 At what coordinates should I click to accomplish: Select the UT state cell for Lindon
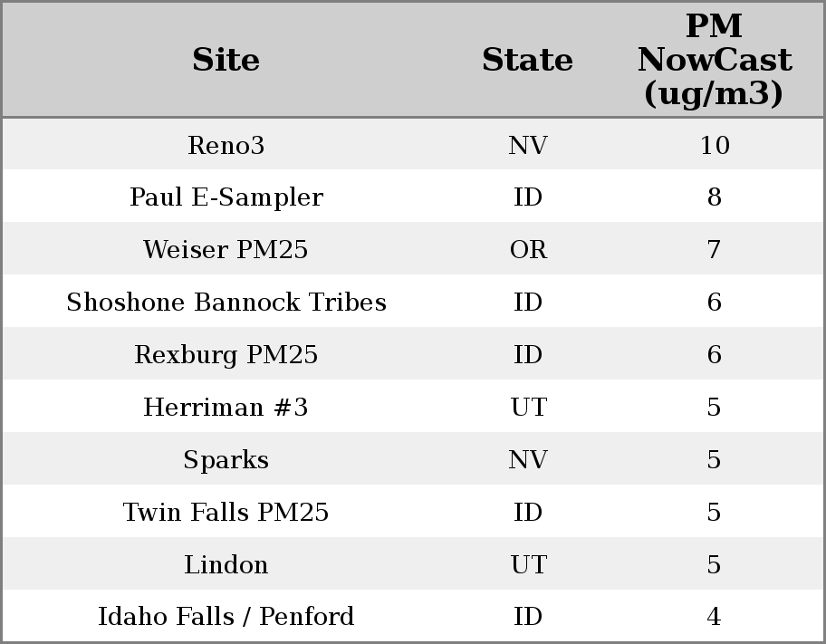click(528, 565)
